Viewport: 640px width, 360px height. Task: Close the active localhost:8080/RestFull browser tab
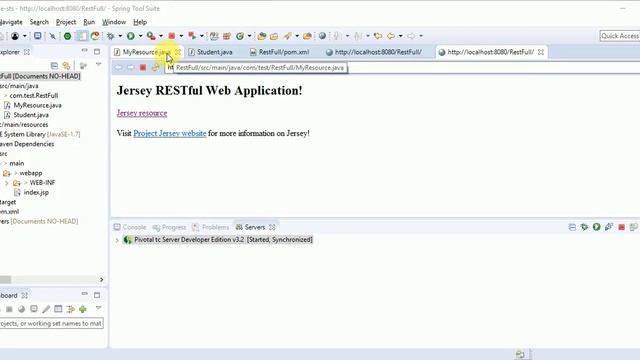tap(541, 52)
